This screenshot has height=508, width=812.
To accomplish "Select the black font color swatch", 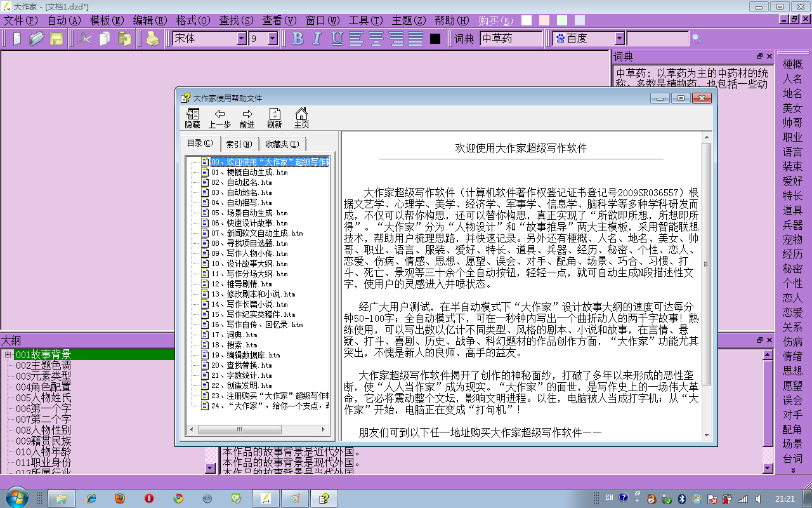I will point(435,39).
